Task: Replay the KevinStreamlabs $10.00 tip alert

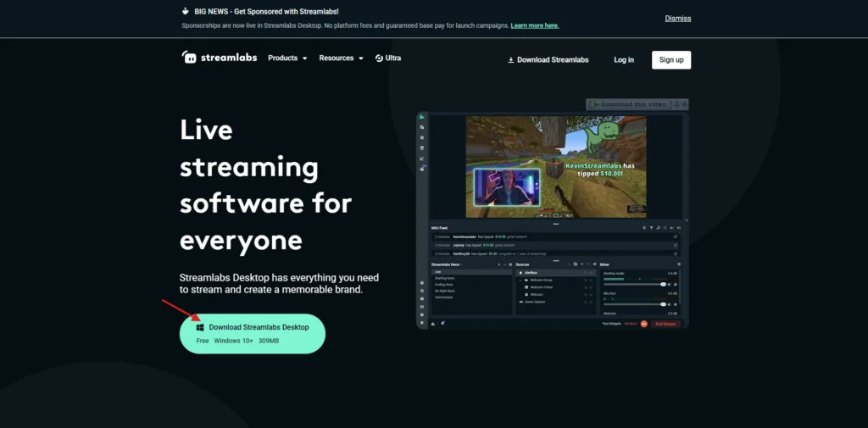Action: (x=676, y=236)
